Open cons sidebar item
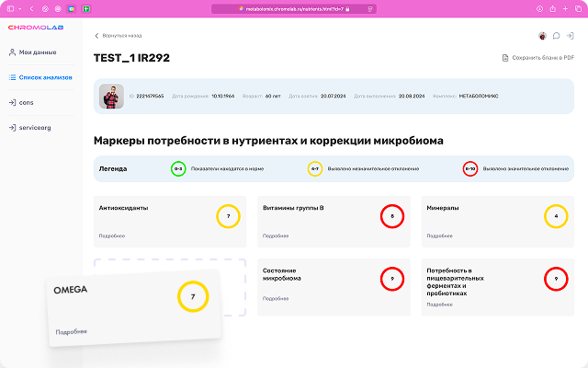The width and height of the screenshot is (588, 368). coord(26,102)
